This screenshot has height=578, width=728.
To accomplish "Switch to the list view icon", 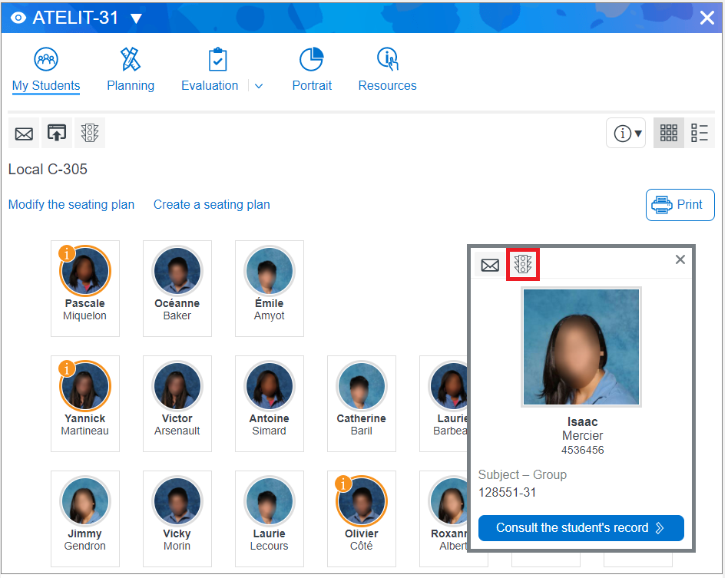I will pyautogui.click(x=700, y=133).
